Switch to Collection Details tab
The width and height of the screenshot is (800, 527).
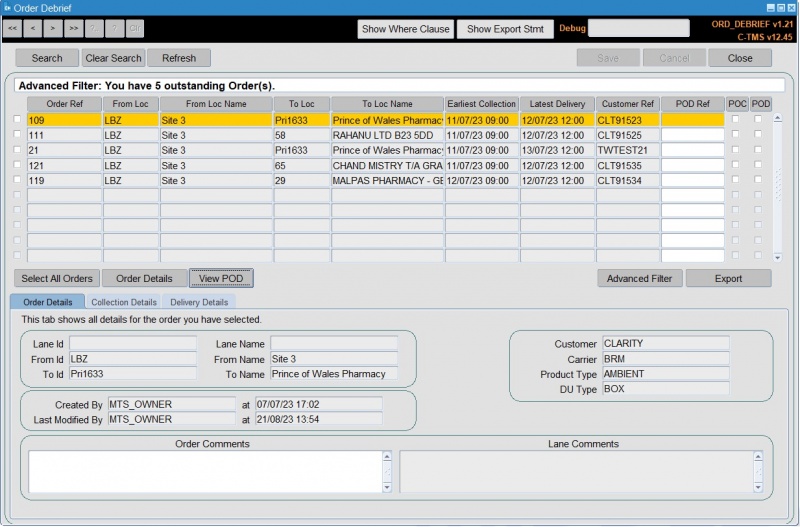(x=124, y=302)
